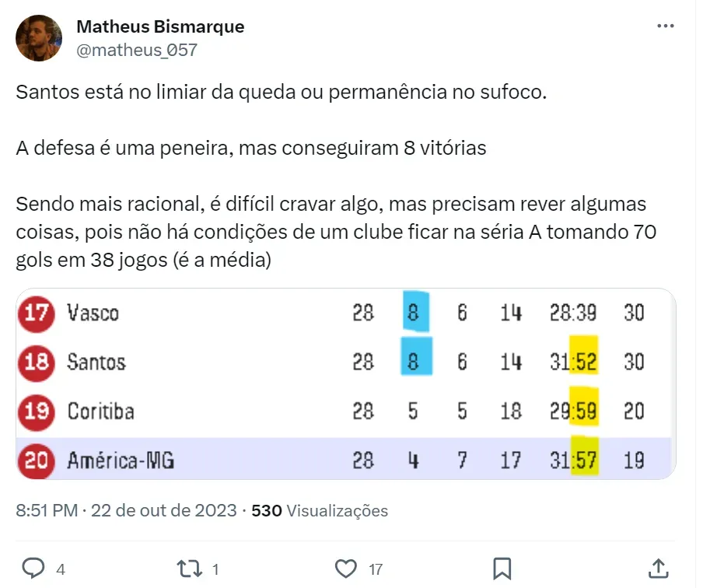
Task: Click the retweet arrows icon
Action: [190, 569]
